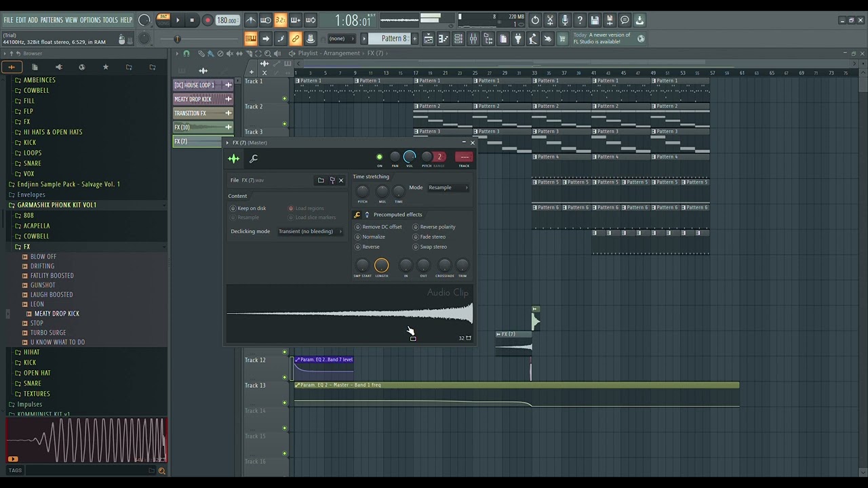Select TRANSITION FX in playlist picker
The image size is (868, 488).
[x=203, y=113]
